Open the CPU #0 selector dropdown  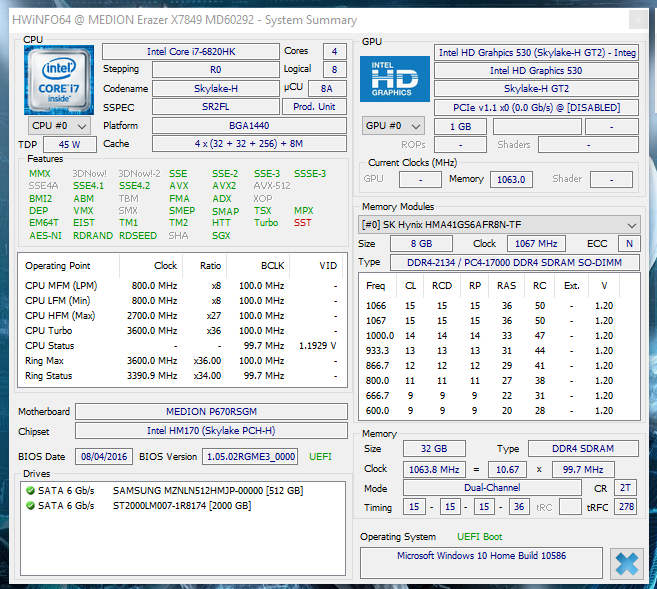[60, 125]
